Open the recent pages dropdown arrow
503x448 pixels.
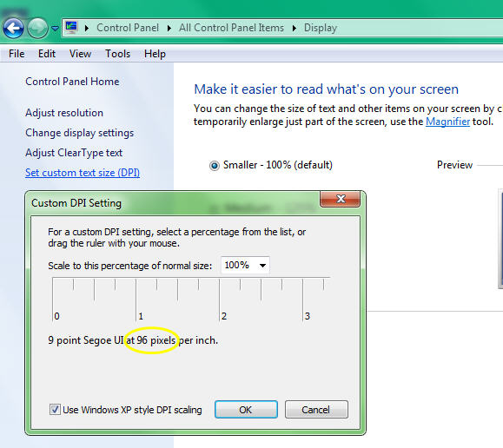(56, 29)
